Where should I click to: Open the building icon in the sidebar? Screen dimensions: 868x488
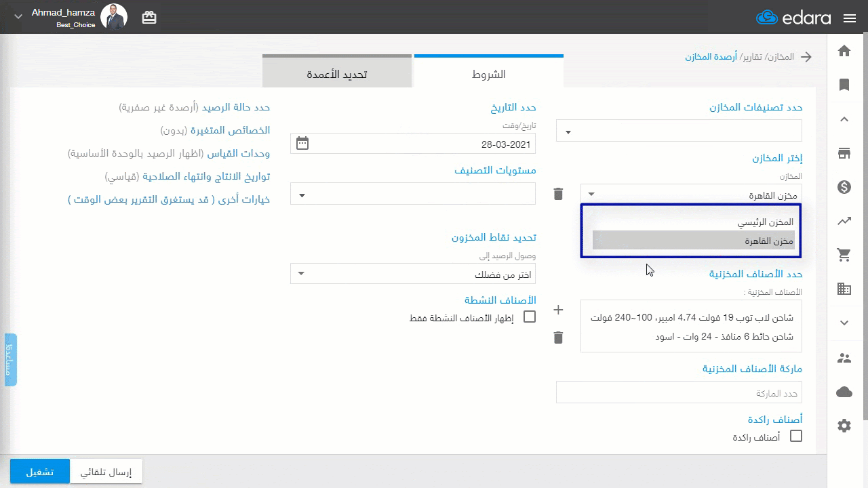pos(844,289)
